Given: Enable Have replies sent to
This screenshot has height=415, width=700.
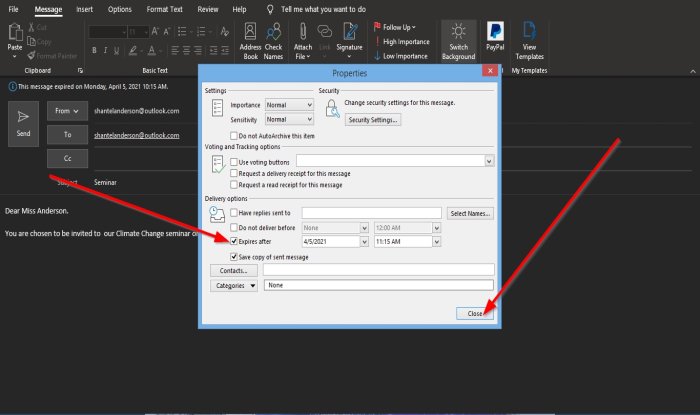Looking at the screenshot, I should (x=233, y=213).
